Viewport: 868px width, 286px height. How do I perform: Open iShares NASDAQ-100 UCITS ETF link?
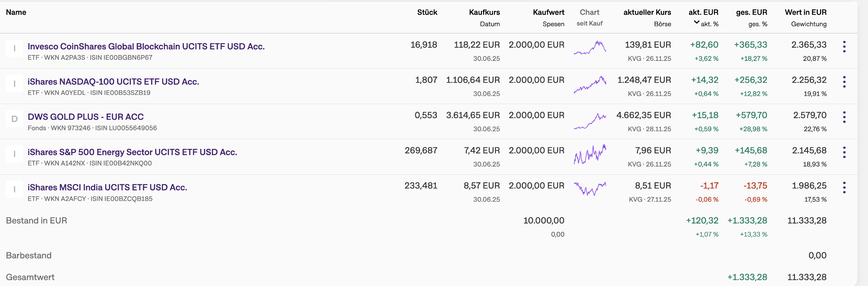pyautogui.click(x=113, y=82)
